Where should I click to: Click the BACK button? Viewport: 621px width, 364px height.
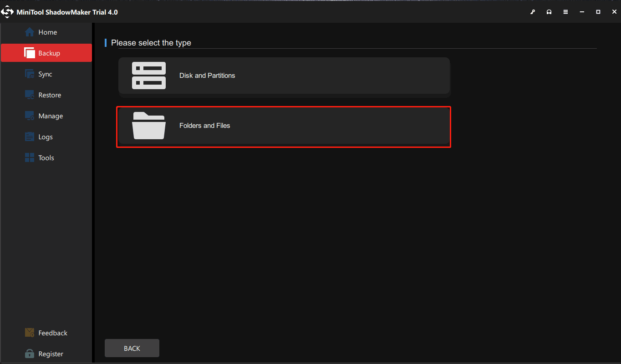132,348
